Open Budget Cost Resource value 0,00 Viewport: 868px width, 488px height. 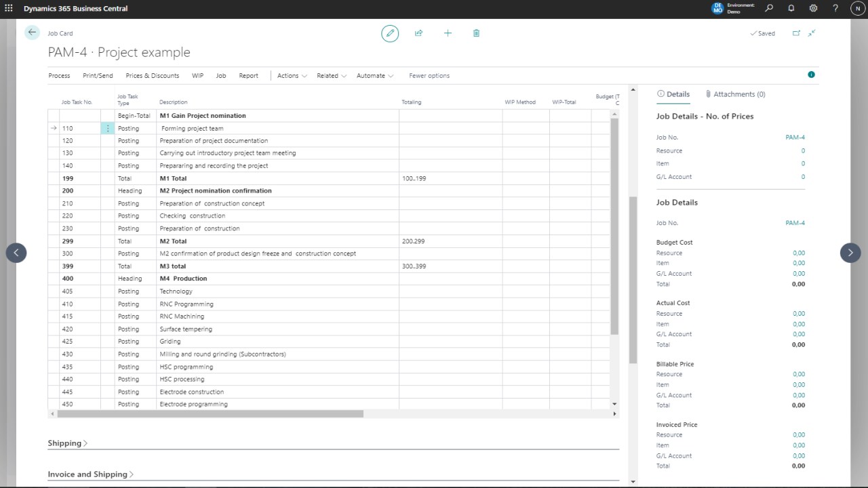(799, 253)
